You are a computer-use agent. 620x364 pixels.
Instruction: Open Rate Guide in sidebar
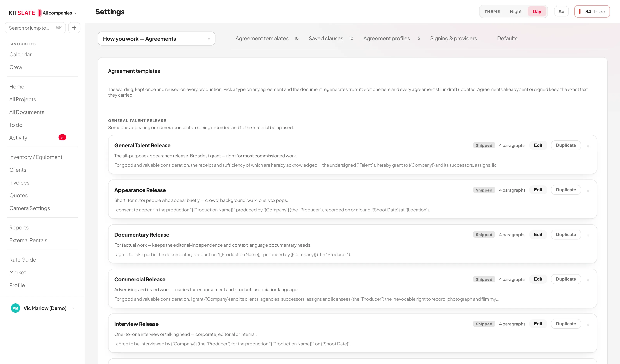point(23,260)
